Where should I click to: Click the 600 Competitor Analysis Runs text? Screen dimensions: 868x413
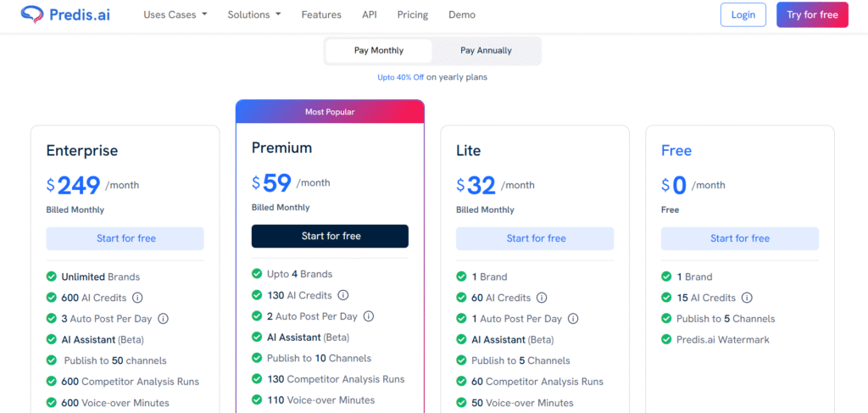tap(130, 382)
